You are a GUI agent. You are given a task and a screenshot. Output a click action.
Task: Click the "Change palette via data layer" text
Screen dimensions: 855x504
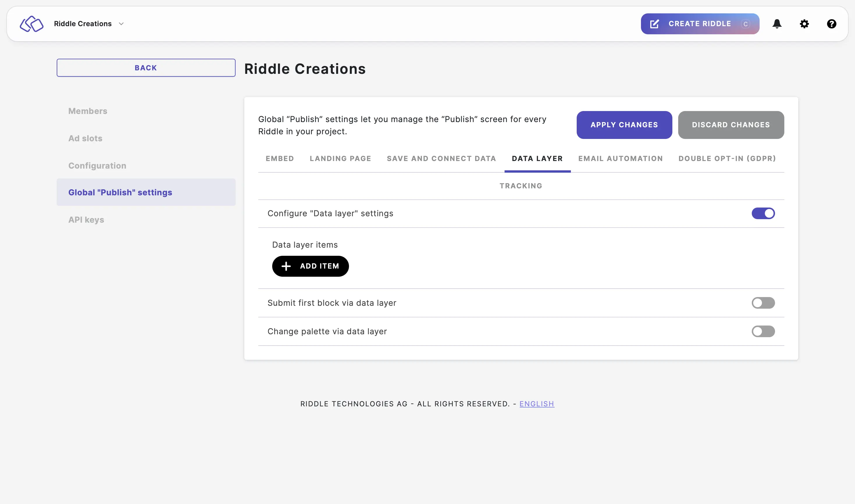tap(327, 331)
